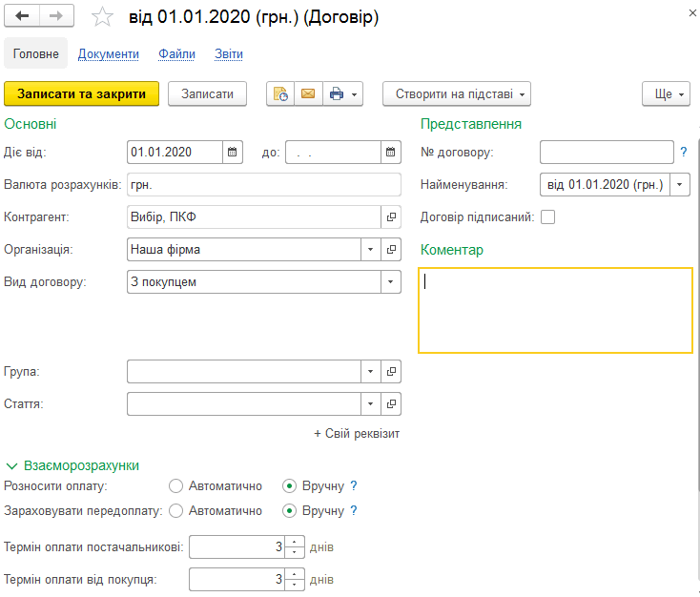Increase Термін оплати постачальникові days

295,542
